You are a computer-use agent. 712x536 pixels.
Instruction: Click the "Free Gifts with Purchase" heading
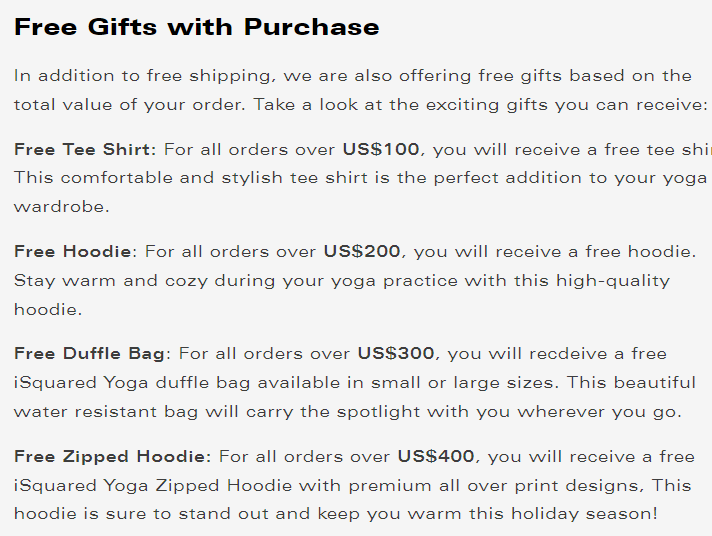197,27
